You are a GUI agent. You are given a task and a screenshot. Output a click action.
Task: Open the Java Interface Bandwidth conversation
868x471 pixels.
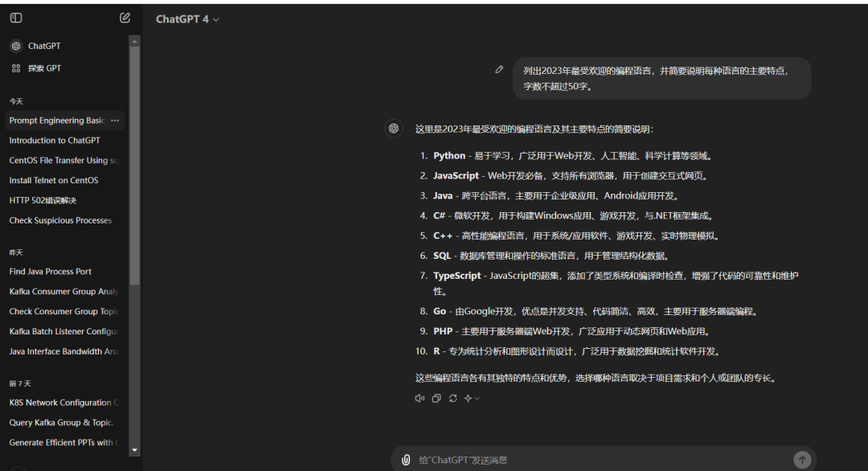[x=64, y=351]
